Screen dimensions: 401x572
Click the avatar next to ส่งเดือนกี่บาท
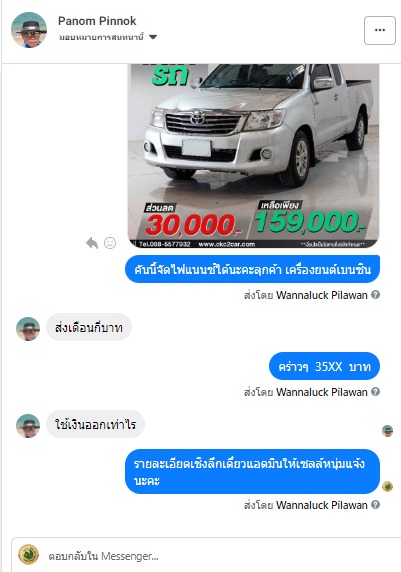pyautogui.click(x=28, y=329)
